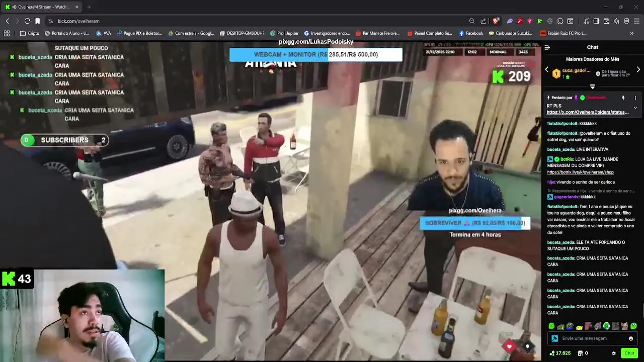Image resolution: width=644 pixels, height=362 pixels.
Task: Open the pinned message three-dot menu
Action: coord(635,98)
